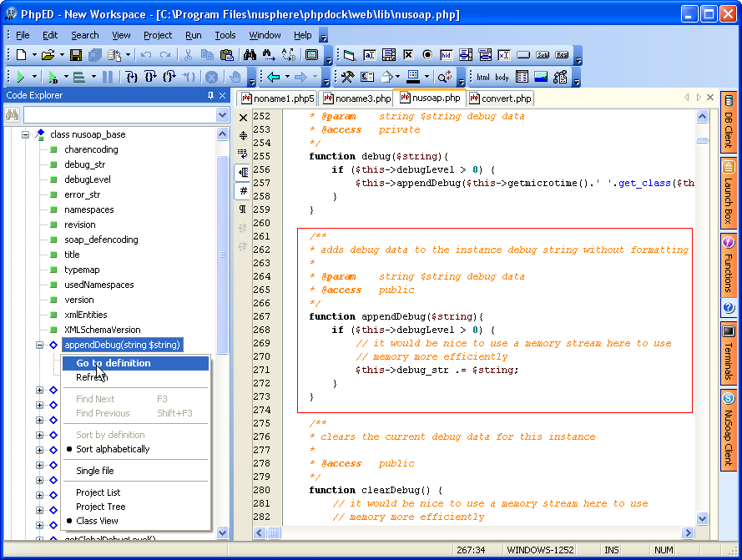Select the debug_str property in tree
Screen dimensions: 742x560
[x=84, y=164]
